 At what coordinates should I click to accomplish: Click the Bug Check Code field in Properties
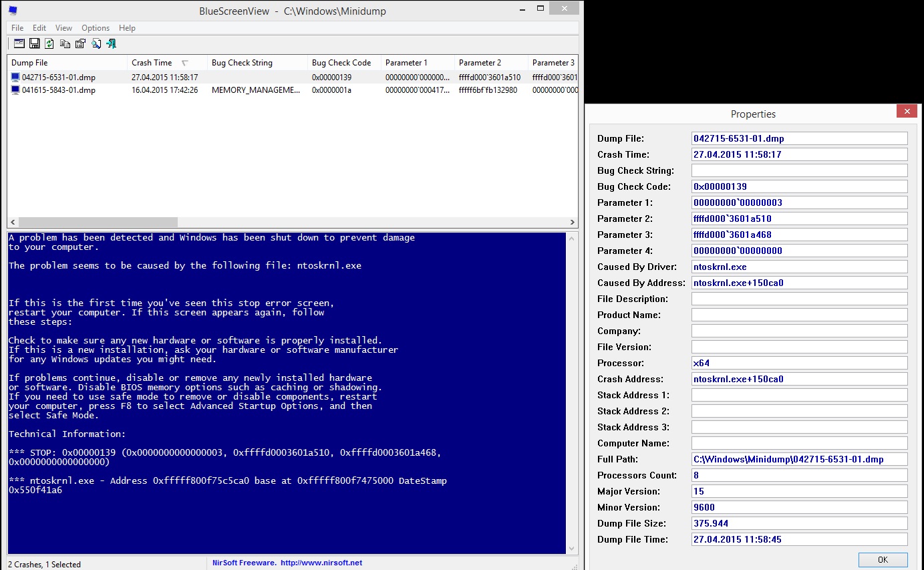coord(800,186)
